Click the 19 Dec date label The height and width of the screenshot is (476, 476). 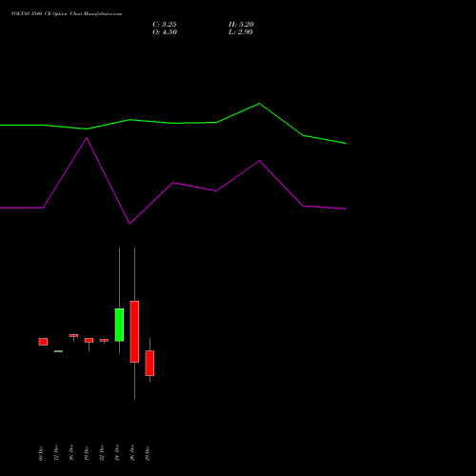pos(87,453)
